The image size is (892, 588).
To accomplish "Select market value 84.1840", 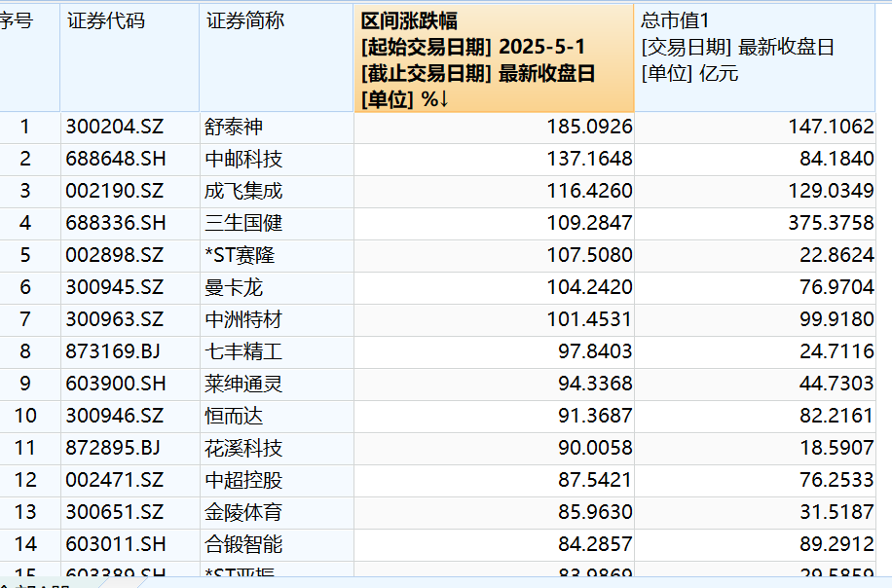I will click(836, 159).
